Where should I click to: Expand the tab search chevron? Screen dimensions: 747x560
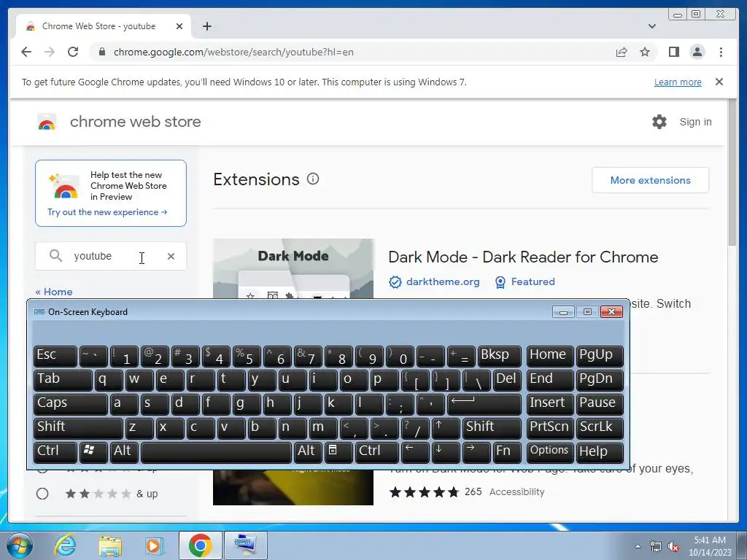coord(651,26)
